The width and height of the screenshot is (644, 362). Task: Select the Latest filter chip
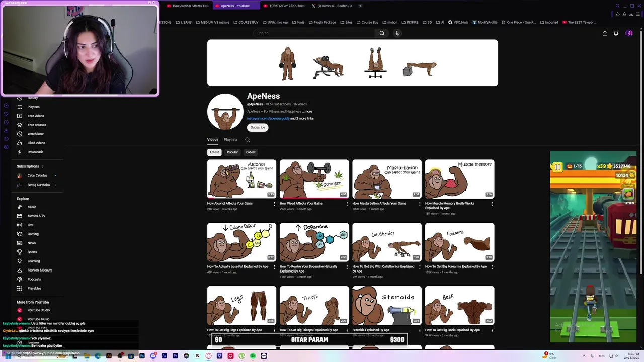[214, 152]
